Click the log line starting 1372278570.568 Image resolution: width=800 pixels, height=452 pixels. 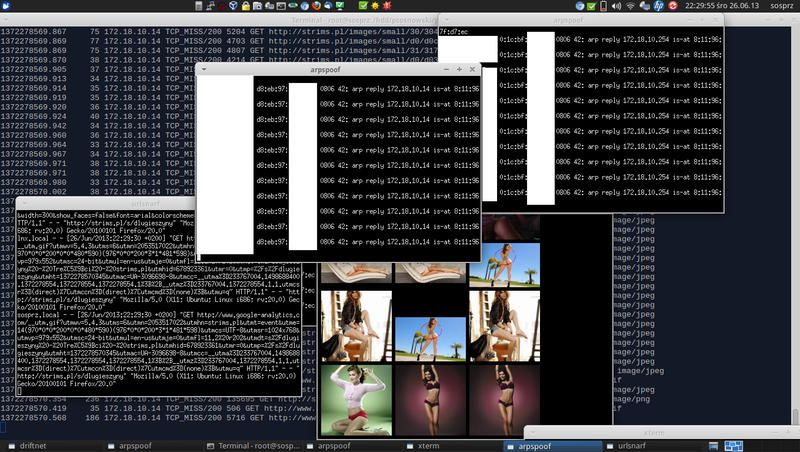tap(158, 417)
